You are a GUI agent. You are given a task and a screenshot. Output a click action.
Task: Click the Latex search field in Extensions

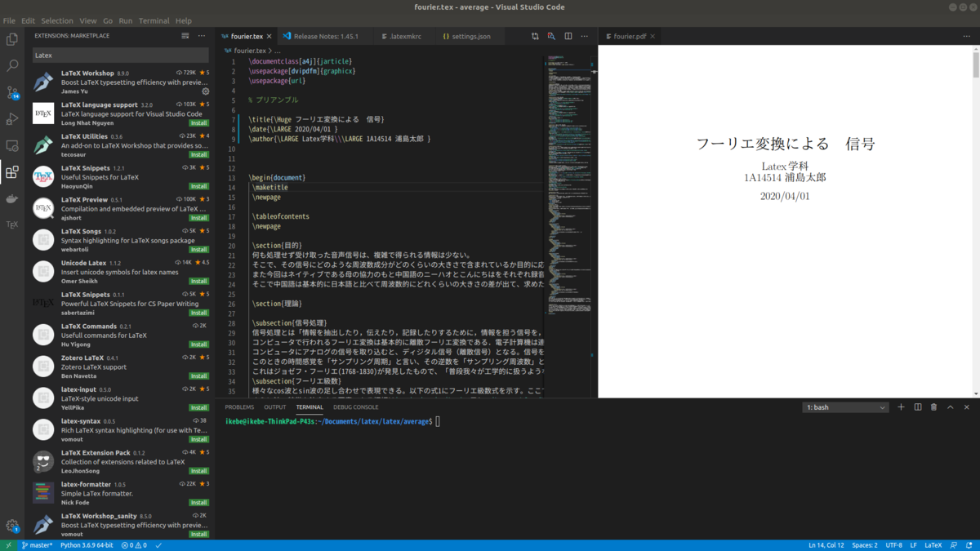point(120,55)
